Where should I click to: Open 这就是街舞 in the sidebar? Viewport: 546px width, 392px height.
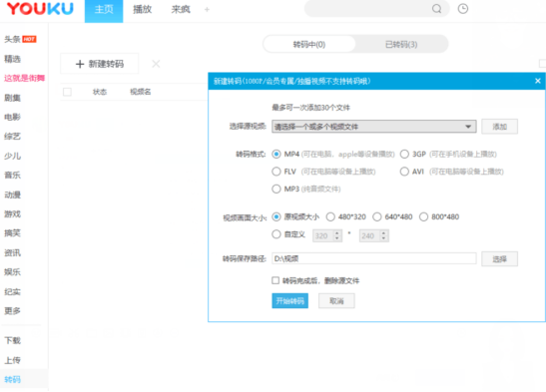[x=24, y=78]
